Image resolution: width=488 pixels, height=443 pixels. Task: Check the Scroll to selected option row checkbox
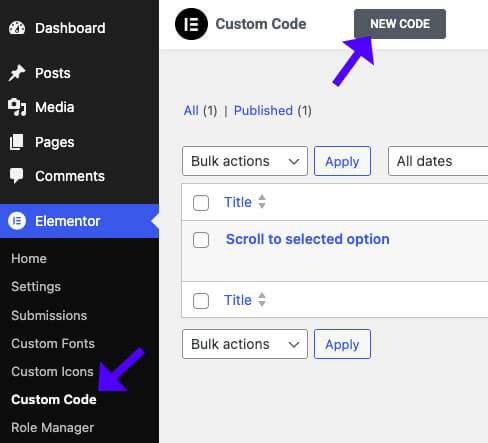pyautogui.click(x=201, y=240)
